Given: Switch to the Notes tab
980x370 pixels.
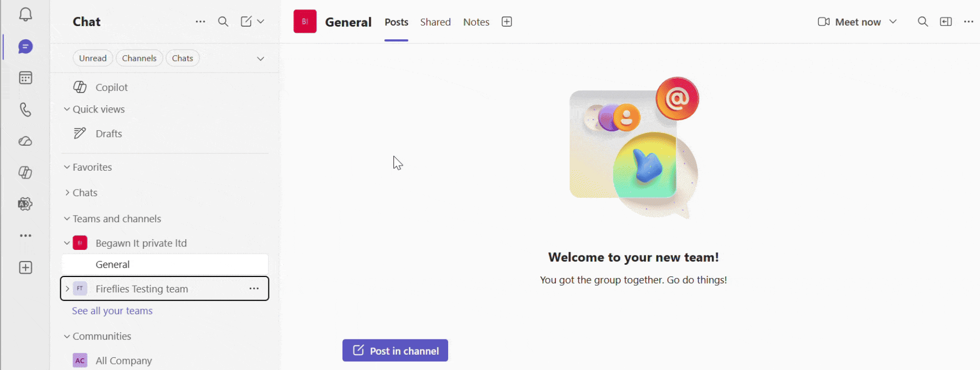Looking at the screenshot, I should (x=476, y=22).
